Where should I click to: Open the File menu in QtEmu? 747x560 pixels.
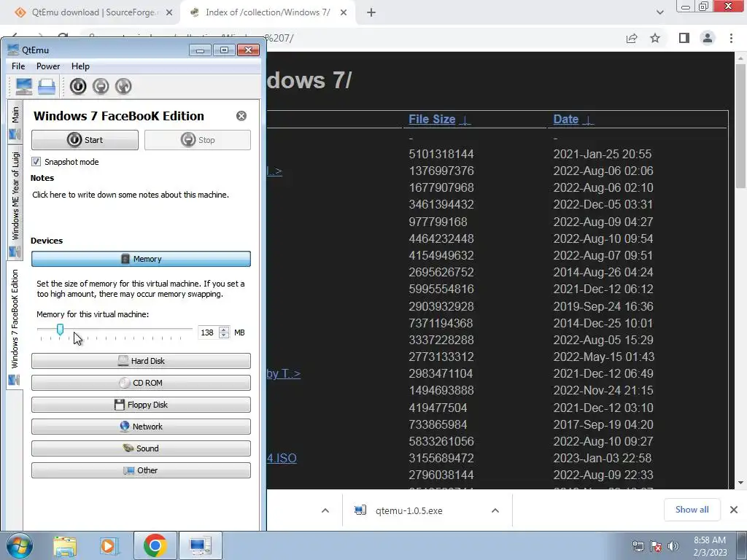[x=18, y=66]
